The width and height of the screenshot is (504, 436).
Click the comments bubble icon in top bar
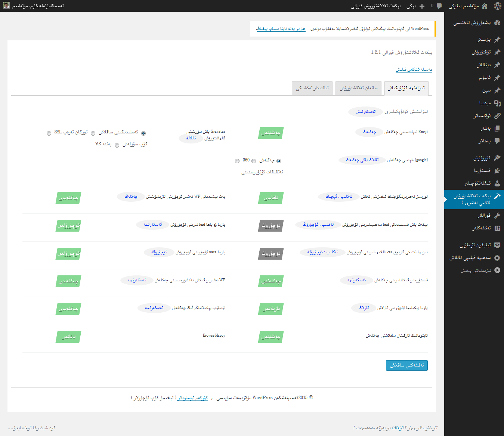(x=439, y=6)
